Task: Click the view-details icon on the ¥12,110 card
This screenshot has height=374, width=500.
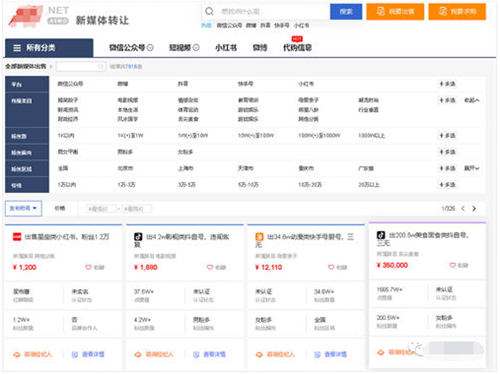Action: (317, 355)
